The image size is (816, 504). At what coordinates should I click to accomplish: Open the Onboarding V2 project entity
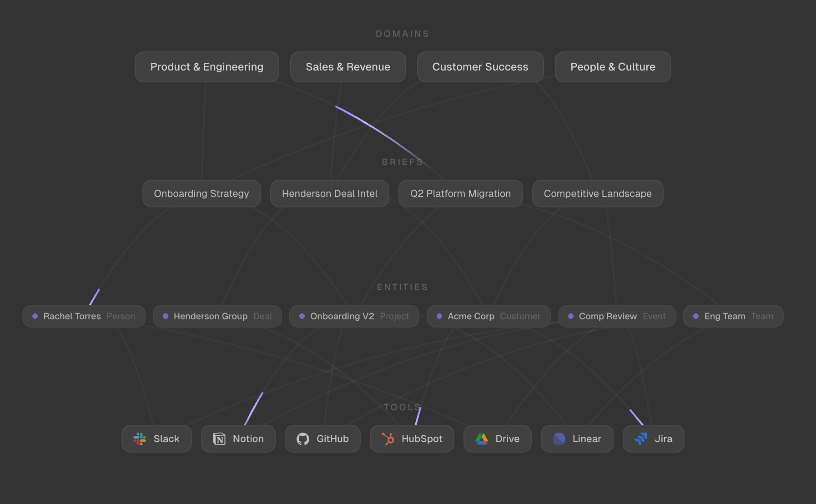[x=354, y=316]
